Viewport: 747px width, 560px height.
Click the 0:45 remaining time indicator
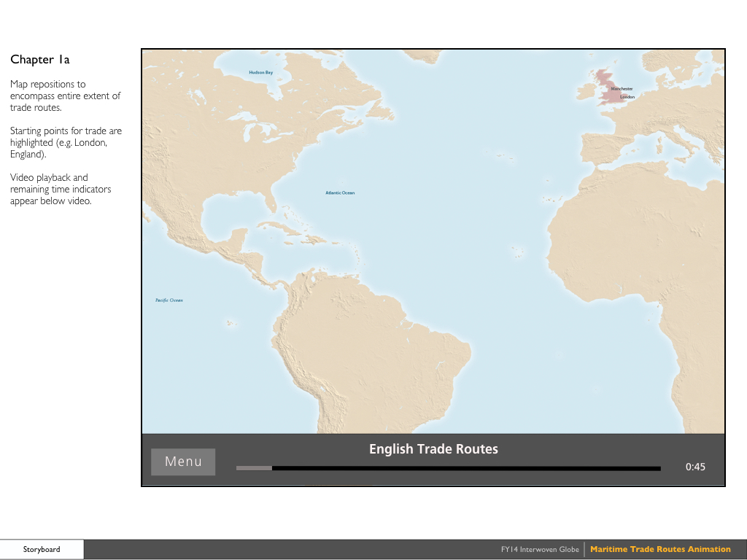(x=695, y=467)
